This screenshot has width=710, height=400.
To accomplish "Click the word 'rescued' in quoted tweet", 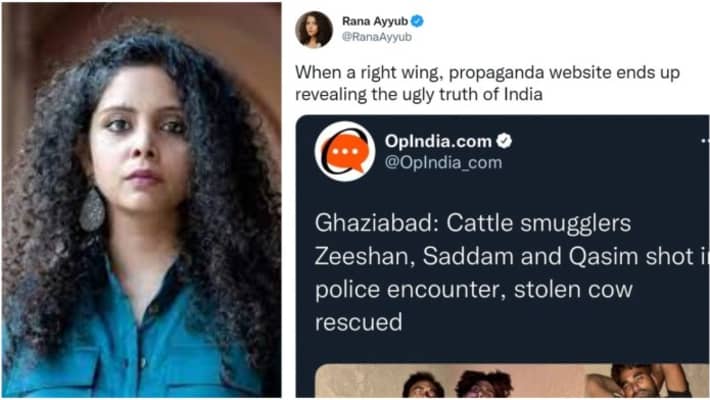I will pyautogui.click(x=359, y=323).
